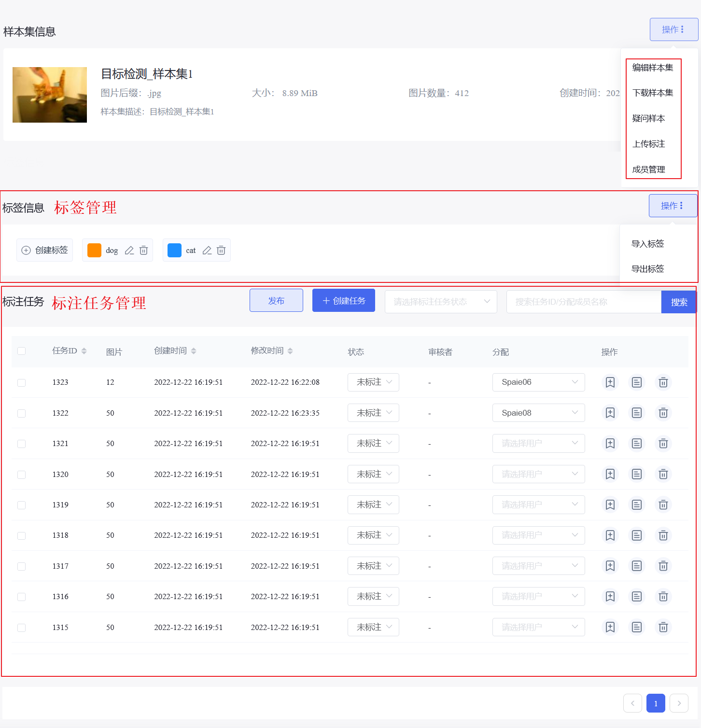This screenshot has width=701, height=728.
Task: Open the Spaie08 assignee dropdown
Action: coord(539,413)
